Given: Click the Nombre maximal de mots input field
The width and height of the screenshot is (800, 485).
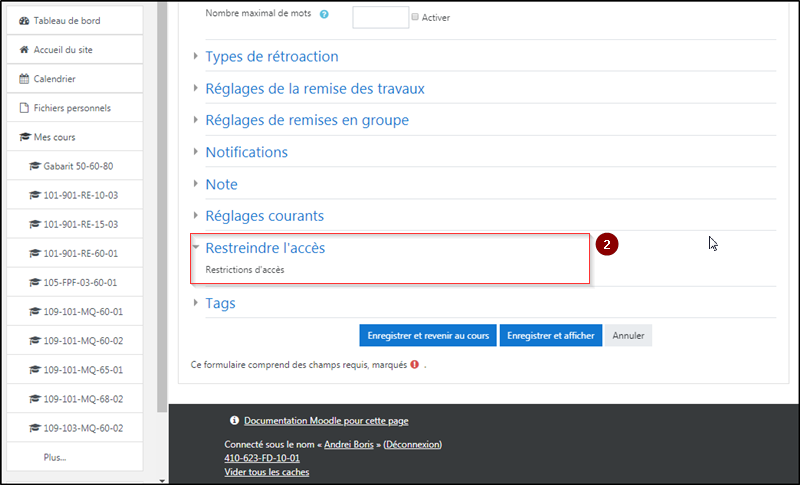Looking at the screenshot, I should click(x=380, y=16).
